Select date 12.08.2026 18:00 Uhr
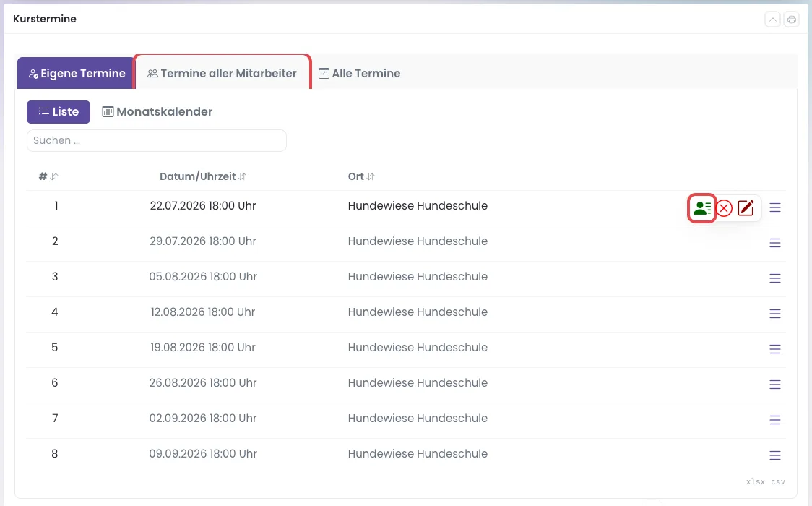 [203, 312]
